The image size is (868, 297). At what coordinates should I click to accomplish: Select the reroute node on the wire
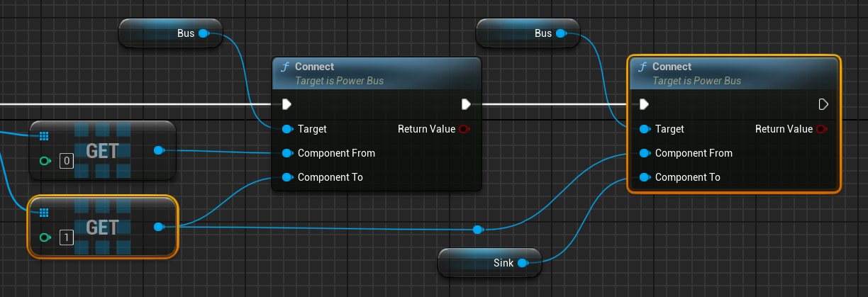(478, 230)
